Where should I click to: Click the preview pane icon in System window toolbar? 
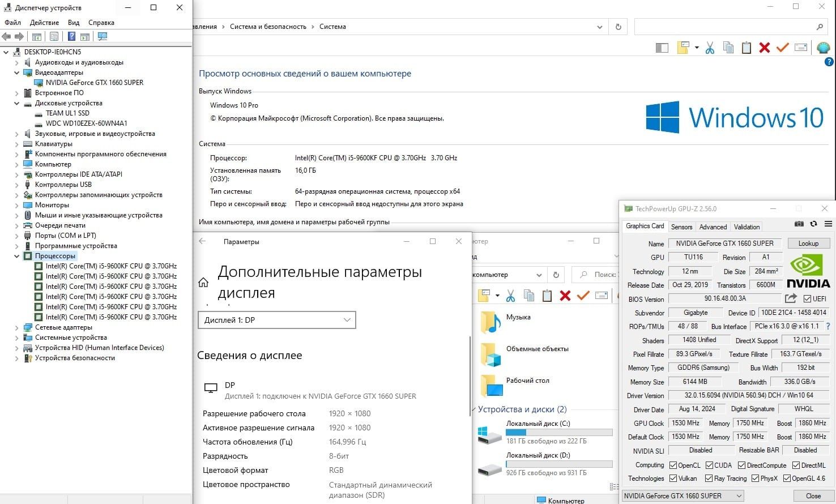[662, 48]
